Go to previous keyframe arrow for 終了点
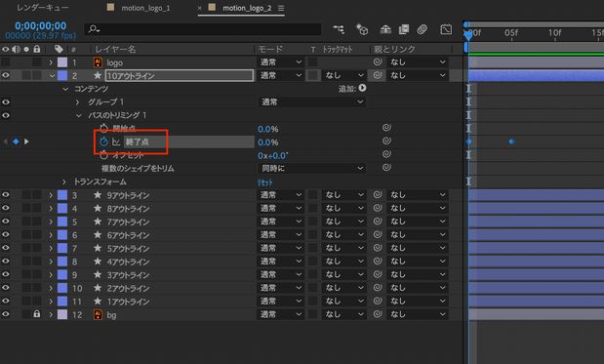Viewport: 604px width, 364px height. [x=6, y=142]
